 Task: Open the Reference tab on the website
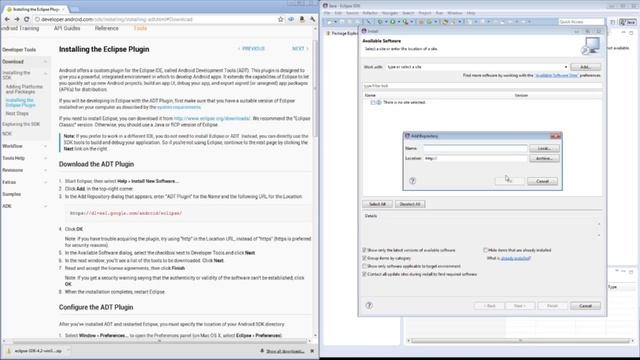coord(107,28)
